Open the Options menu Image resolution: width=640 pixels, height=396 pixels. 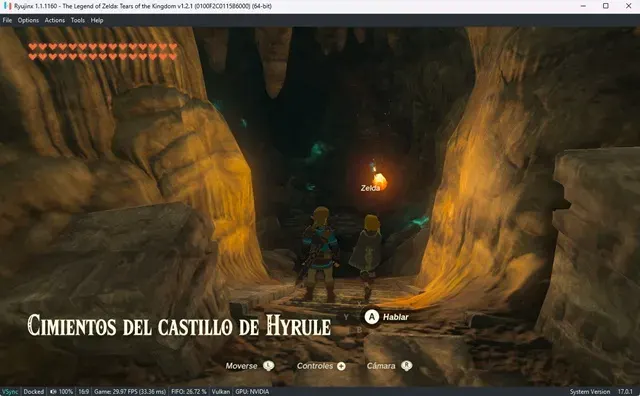28,20
